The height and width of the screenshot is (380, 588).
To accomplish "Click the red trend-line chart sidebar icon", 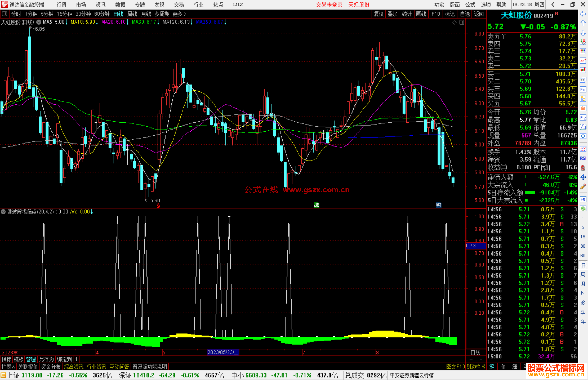I will click(x=583, y=60).
